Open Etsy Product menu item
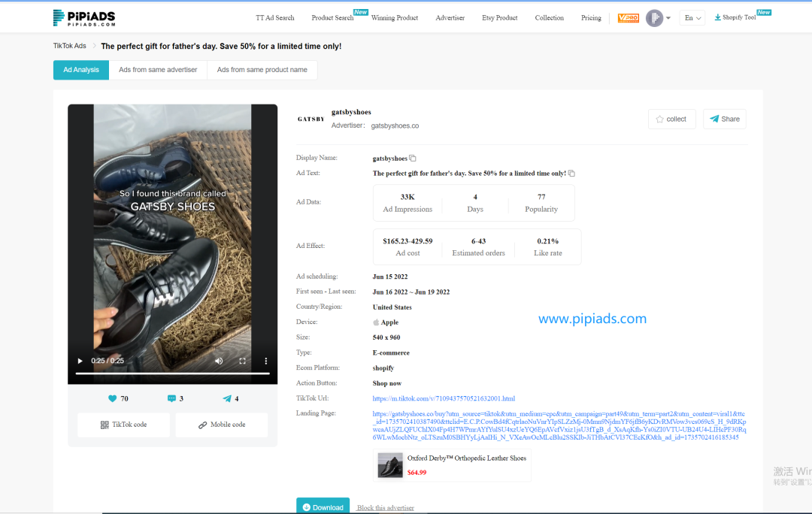 [x=500, y=17]
